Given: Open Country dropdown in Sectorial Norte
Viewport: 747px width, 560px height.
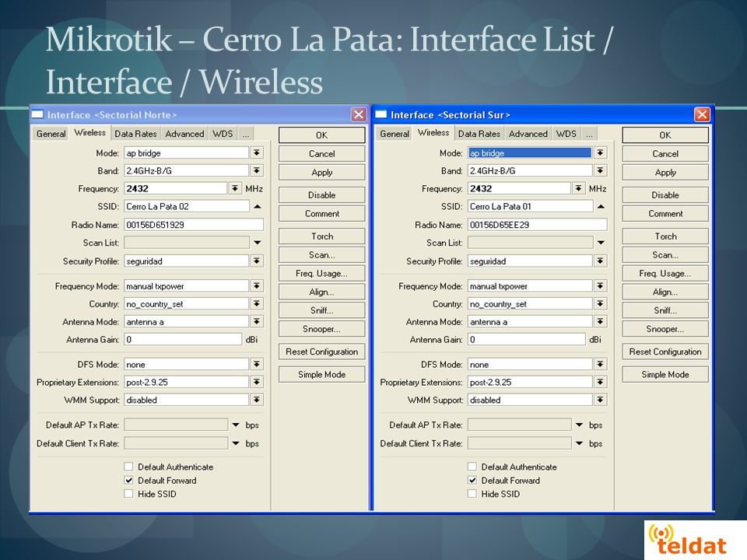Looking at the screenshot, I should [x=257, y=304].
